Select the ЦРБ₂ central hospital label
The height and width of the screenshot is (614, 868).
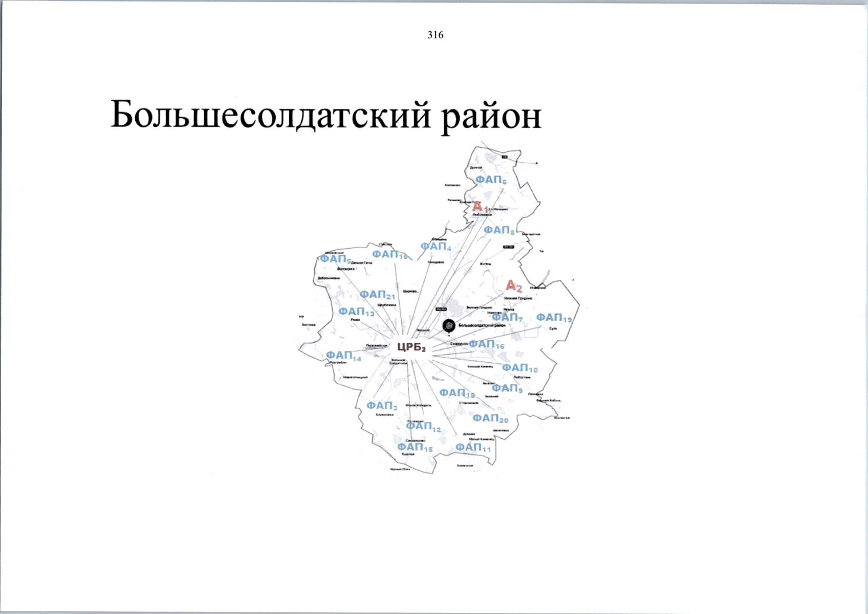coord(412,346)
